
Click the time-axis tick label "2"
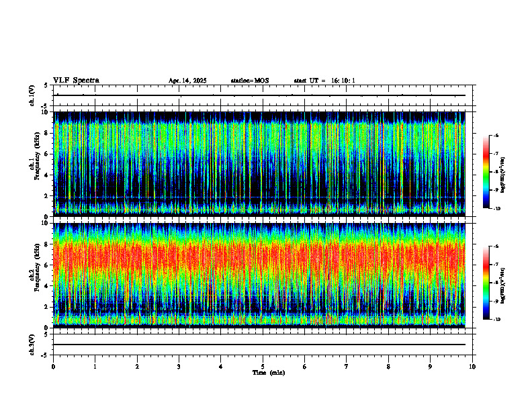[x=137, y=367]
